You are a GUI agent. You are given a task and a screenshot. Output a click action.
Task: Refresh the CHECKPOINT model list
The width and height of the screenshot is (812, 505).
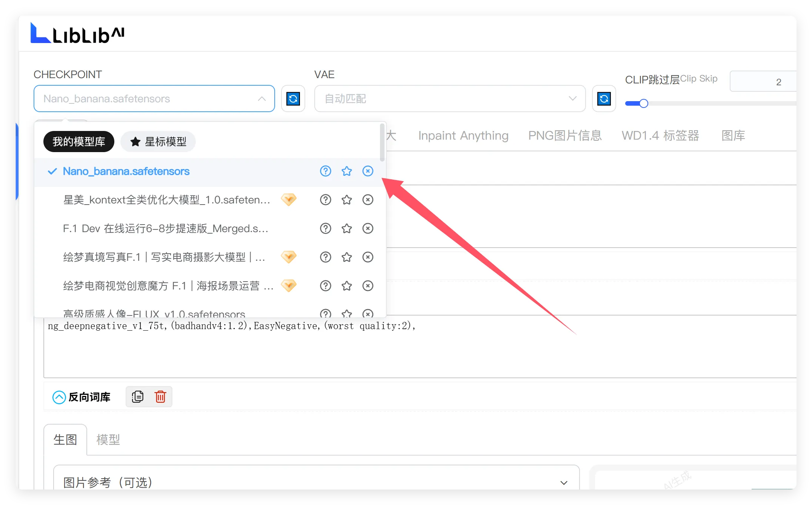pyautogui.click(x=293, y=99)
